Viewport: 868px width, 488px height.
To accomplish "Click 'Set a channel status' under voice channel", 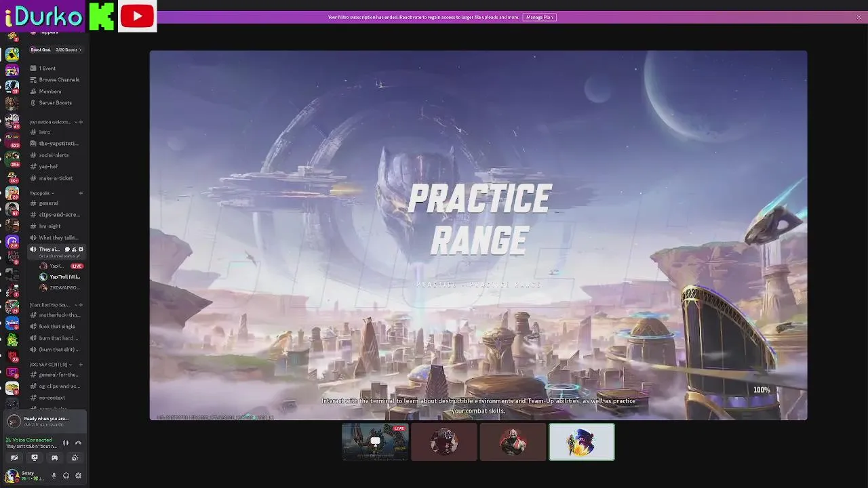I will (x=59, y=256).
